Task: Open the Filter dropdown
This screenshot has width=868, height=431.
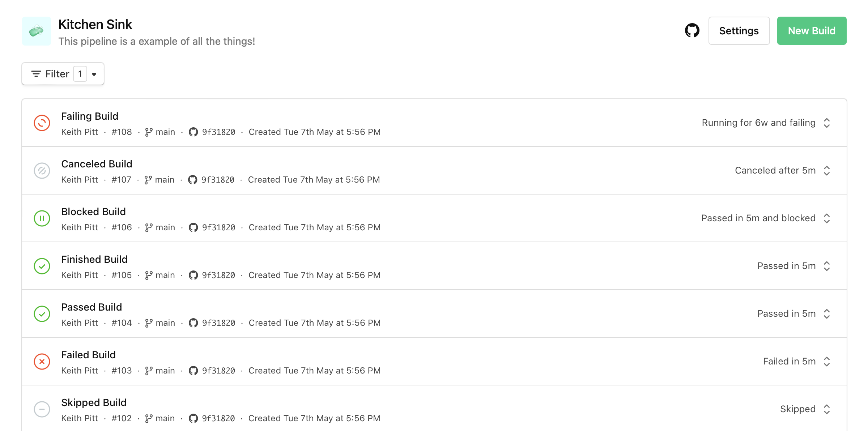Action: [x=63, y=74]
